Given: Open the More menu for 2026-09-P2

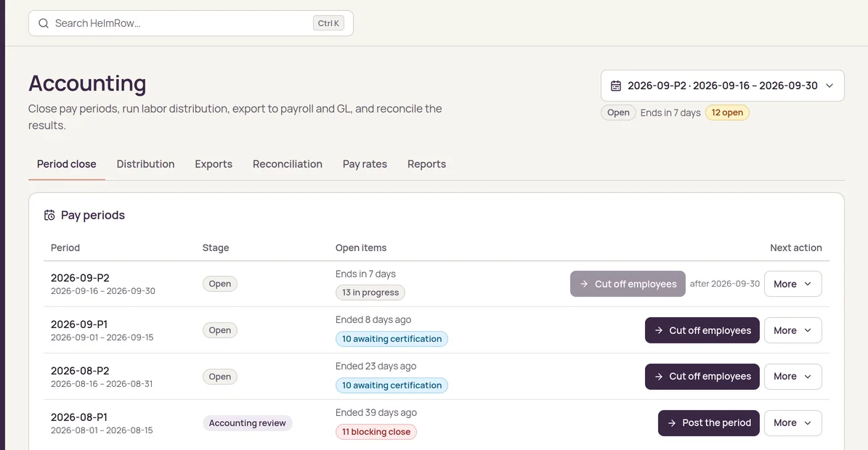Looking at the screenshot, I should pos(792,284).
